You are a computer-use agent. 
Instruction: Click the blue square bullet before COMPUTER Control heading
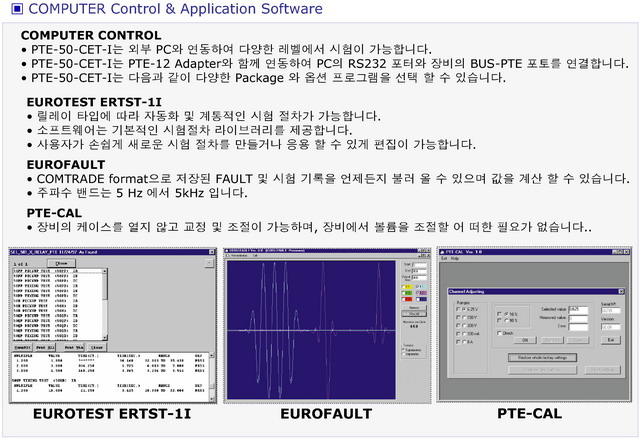click(17, 9)
